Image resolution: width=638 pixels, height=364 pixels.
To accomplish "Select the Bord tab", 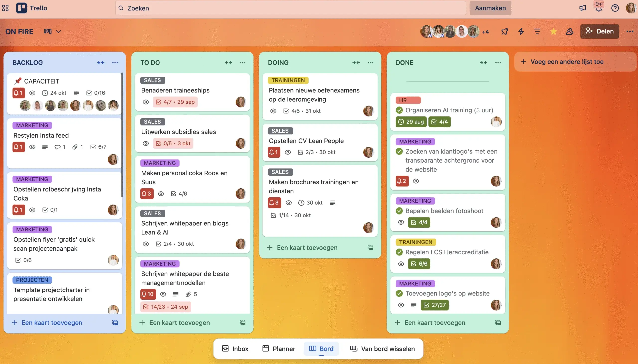I will (321, 349).
